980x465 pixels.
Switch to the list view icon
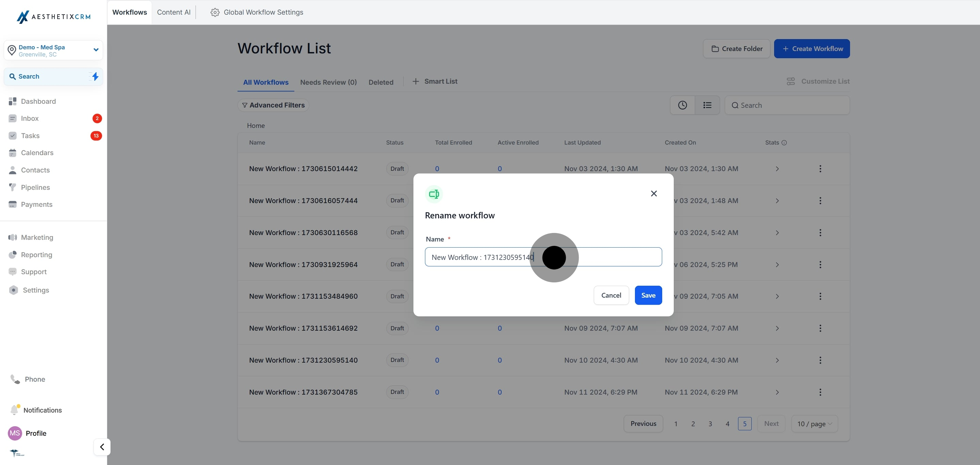click(707, 105)
